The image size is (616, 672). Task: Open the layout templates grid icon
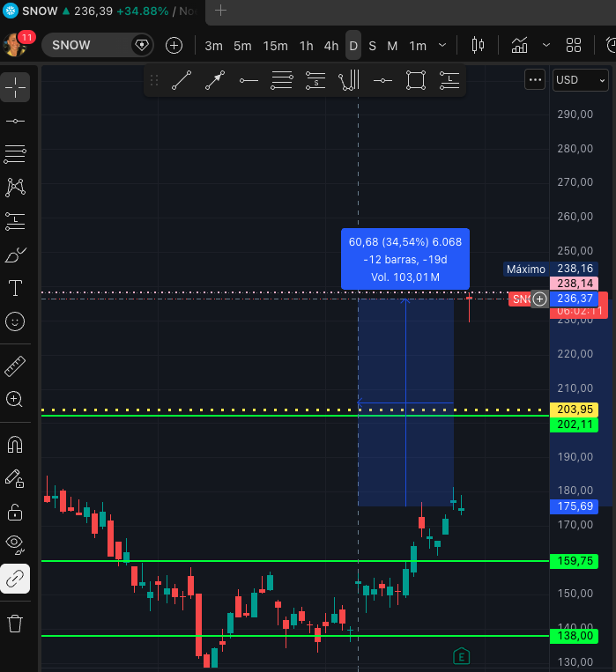574,45
